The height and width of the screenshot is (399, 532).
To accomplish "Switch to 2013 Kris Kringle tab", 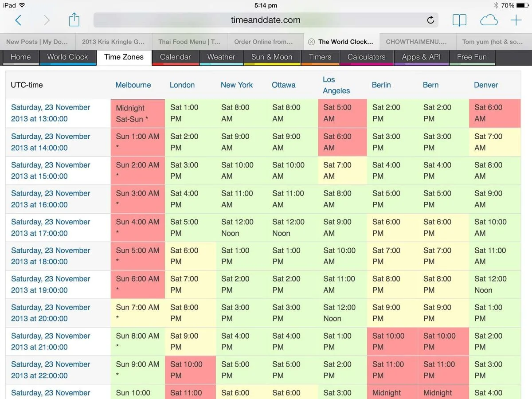I will pos(113,42).
